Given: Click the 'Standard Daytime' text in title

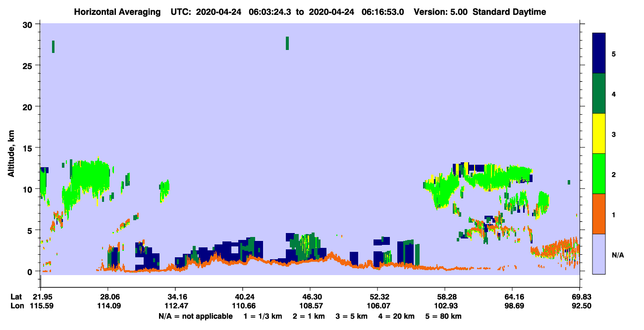Looking at the screenshot, I should (509, 12).
